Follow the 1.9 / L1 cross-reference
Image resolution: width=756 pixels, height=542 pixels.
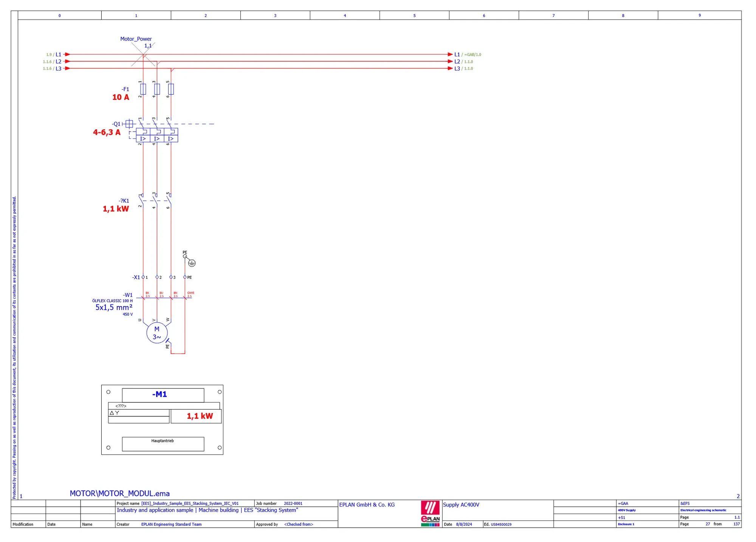tap(54, 54)
